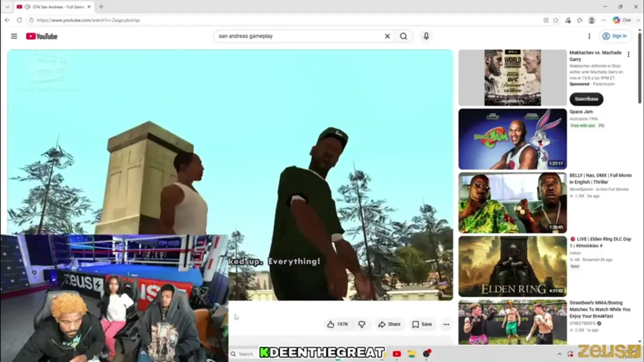644x362 pixels.
Task: Open the BELLY full movie thumbnail
Action: 512,203
